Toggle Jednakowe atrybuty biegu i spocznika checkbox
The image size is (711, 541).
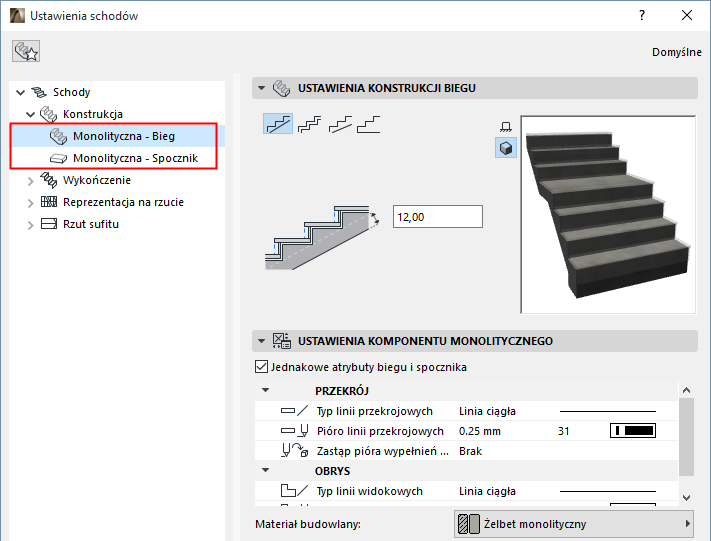coord(261,367)
